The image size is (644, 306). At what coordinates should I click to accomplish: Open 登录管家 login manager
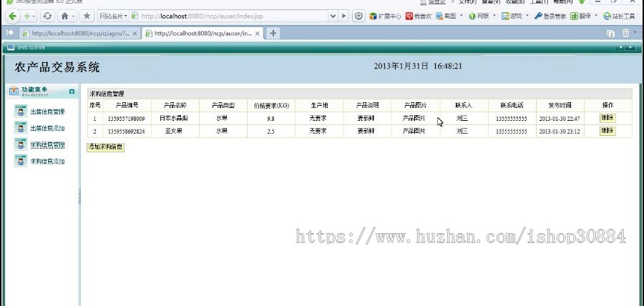point(550,16)
